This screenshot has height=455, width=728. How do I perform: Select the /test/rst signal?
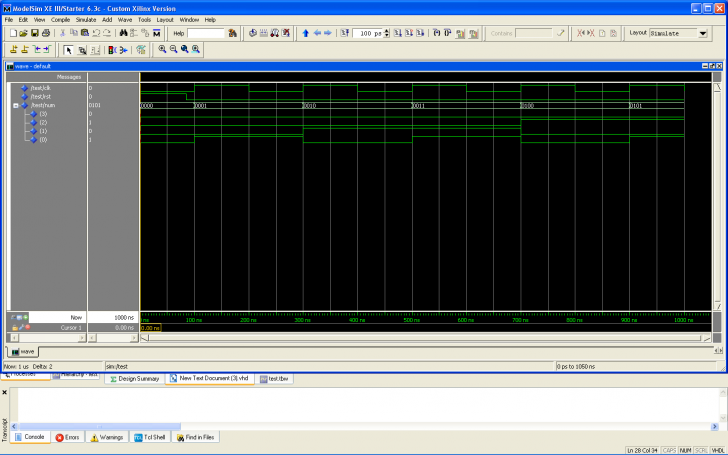click(41, 97)
